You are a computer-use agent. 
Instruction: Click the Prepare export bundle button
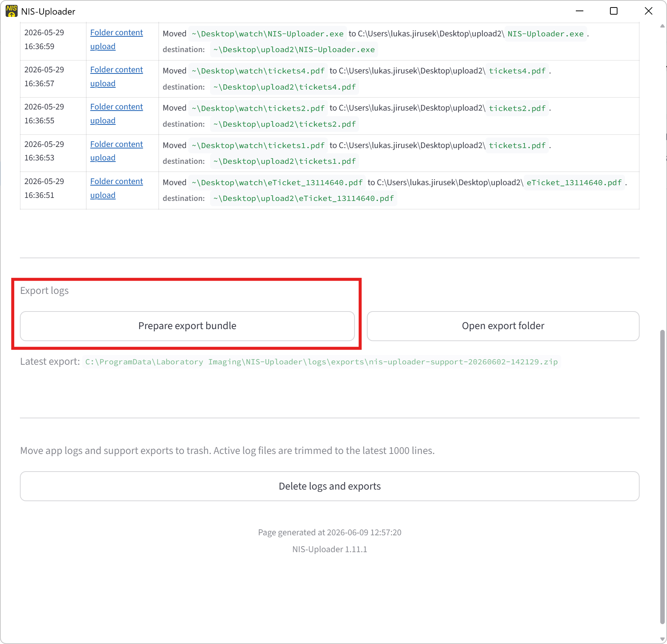pos(187,326)
